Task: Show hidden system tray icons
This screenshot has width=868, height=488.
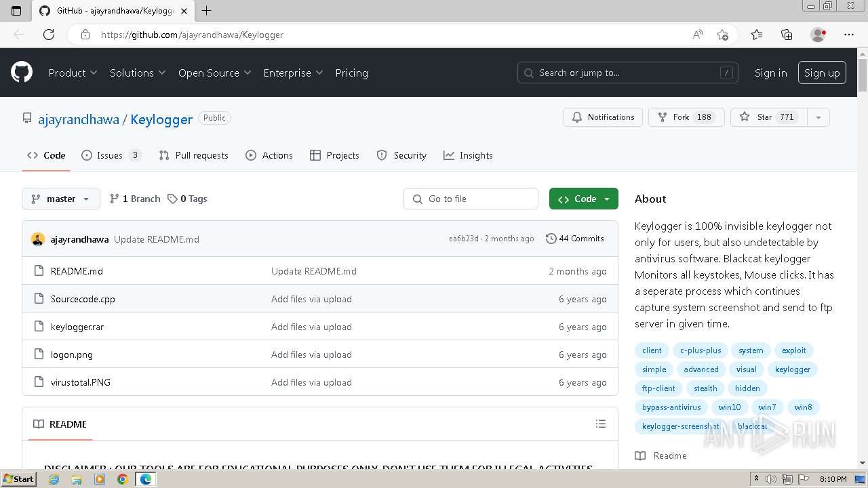Action: (x=757, y=479)
